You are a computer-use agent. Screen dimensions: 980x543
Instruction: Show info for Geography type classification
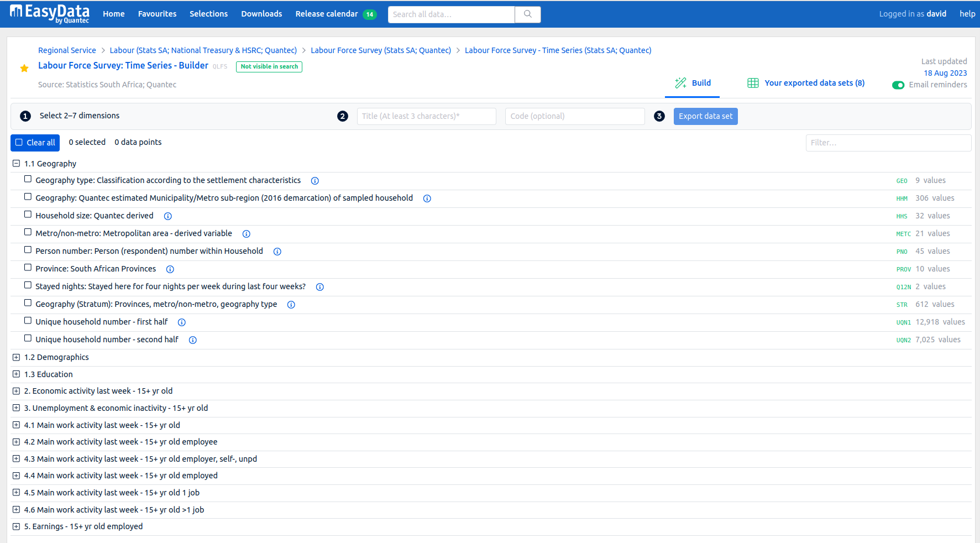pyautogui.click(x=315, y=181)
